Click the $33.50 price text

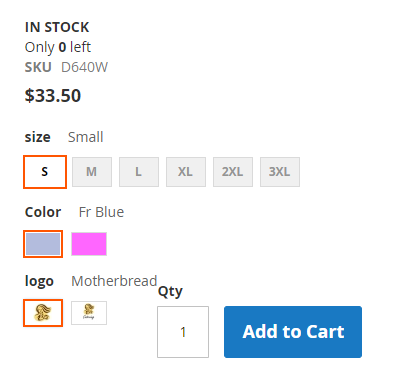click(53, 96)
